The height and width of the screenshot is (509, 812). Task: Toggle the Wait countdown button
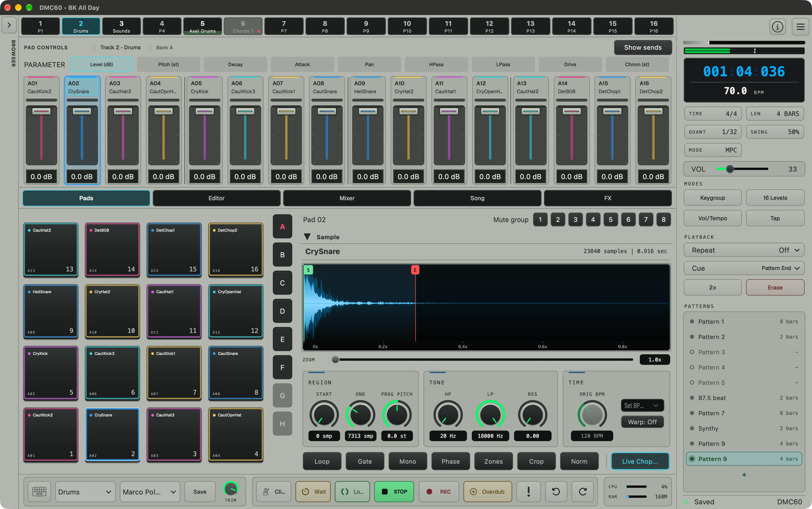313,491
